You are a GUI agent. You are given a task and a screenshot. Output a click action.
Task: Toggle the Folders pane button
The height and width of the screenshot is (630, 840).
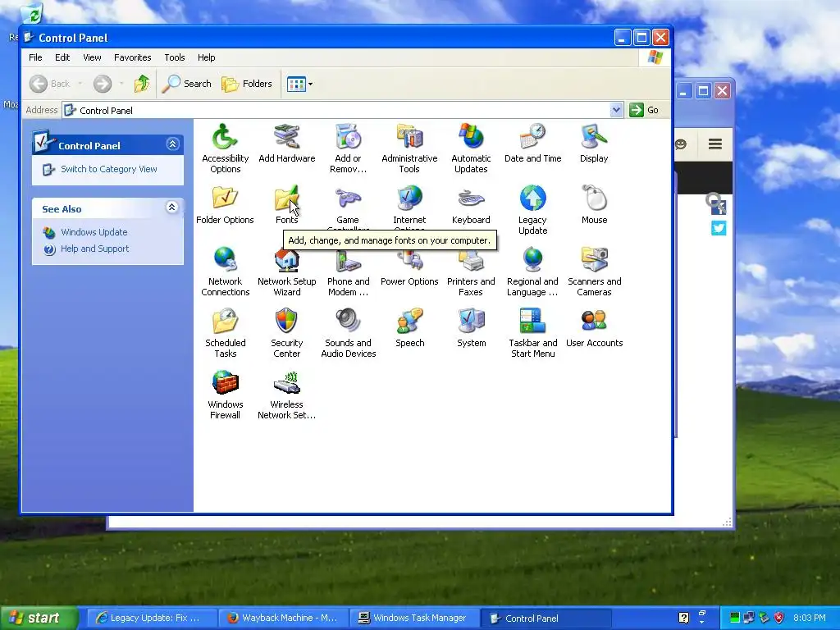click(247, 84)
